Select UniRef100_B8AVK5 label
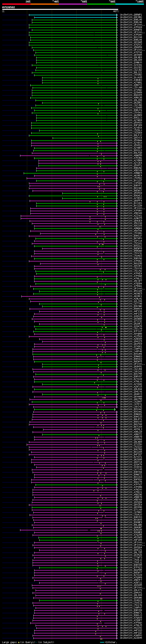146x644 pixels. click(131, 95)
